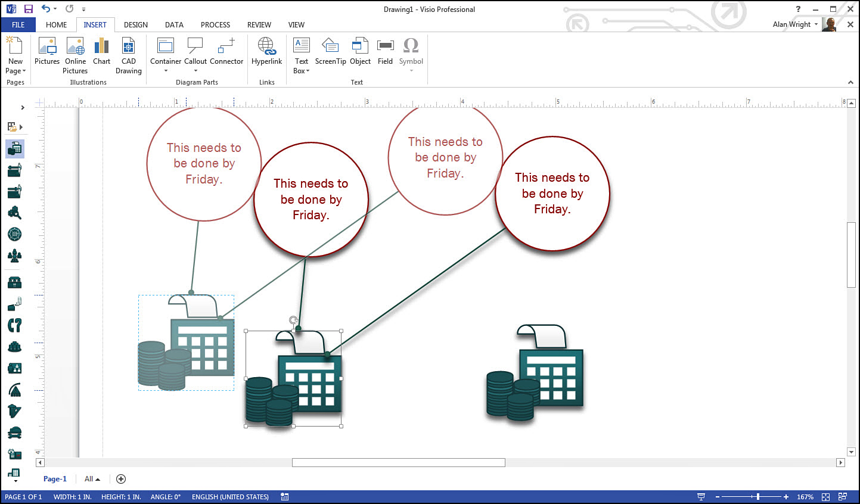Click WIDTH: 1 IN. status entry
This screenshot has width=860, height=504.
click(x=72, y=497)
